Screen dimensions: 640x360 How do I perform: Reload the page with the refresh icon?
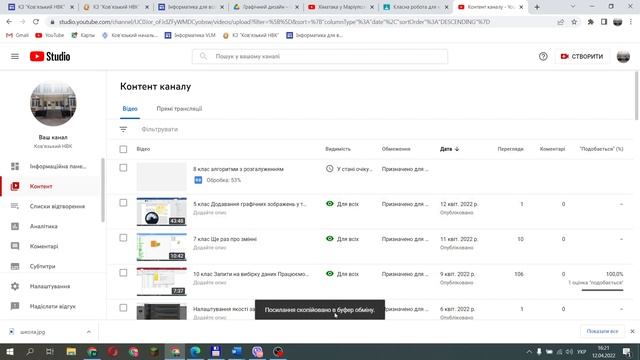pos(36,22)
